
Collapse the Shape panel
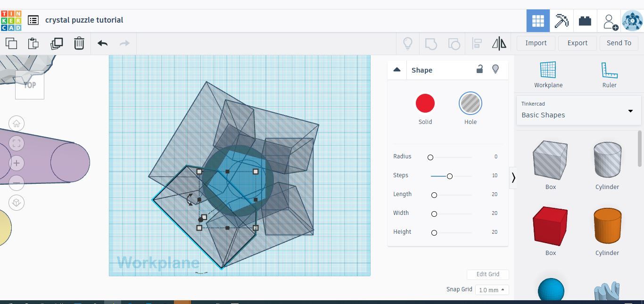tap(397, 70)
